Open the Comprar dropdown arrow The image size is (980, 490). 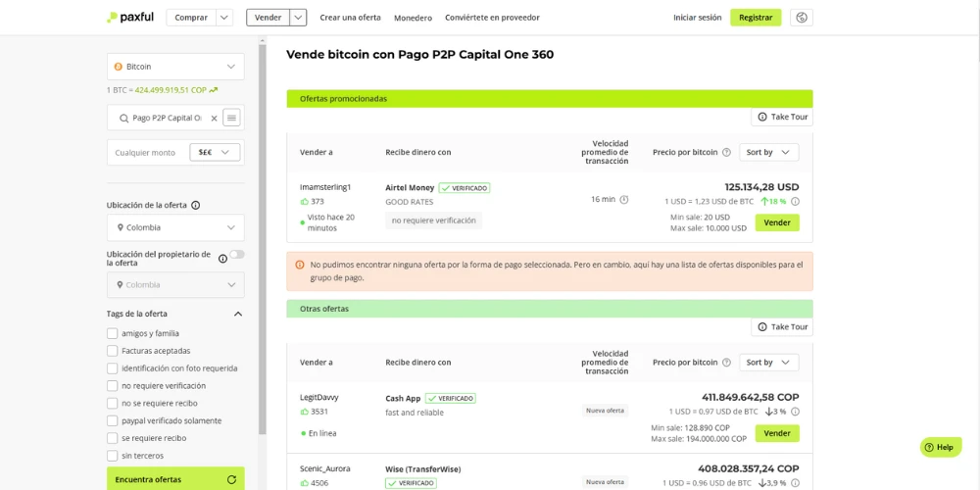(x=224, y=18)
